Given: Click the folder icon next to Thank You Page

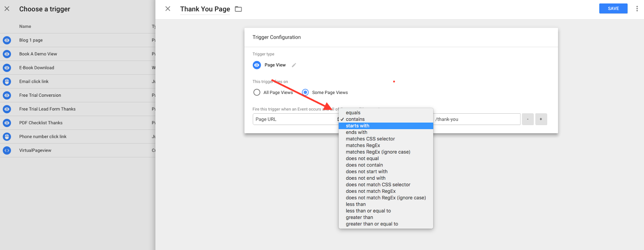Looking at the screenshot, I should point(238,9).
